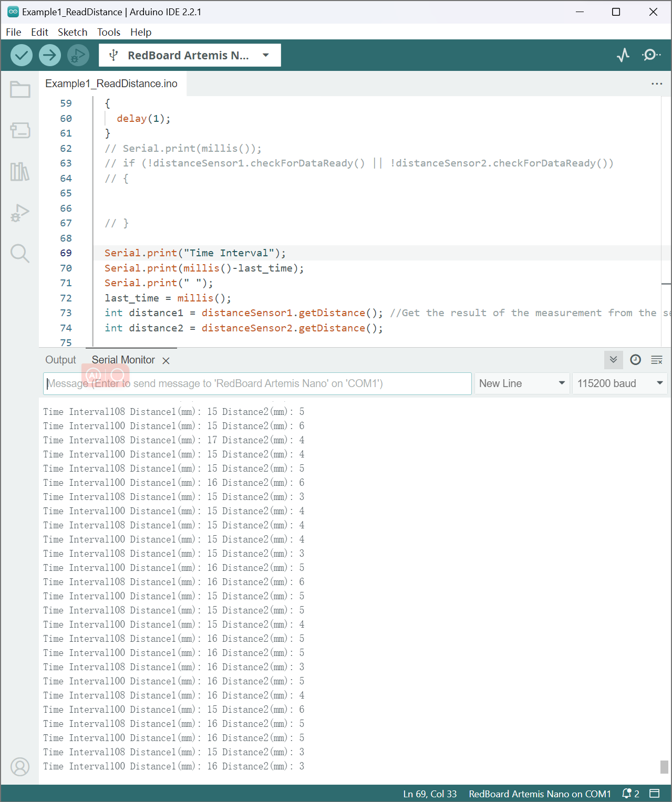Click the serial message input field
This screenshot has width=672, height=802.
(257, 383)
